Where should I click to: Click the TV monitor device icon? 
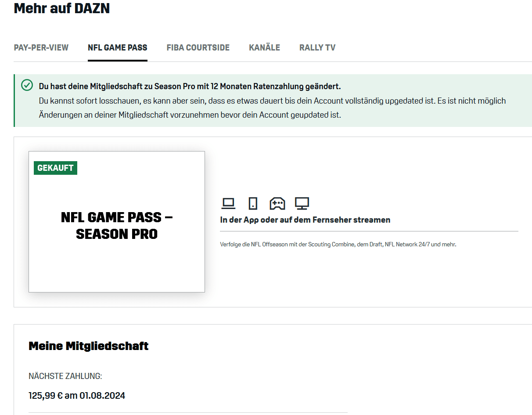(302, 203)
